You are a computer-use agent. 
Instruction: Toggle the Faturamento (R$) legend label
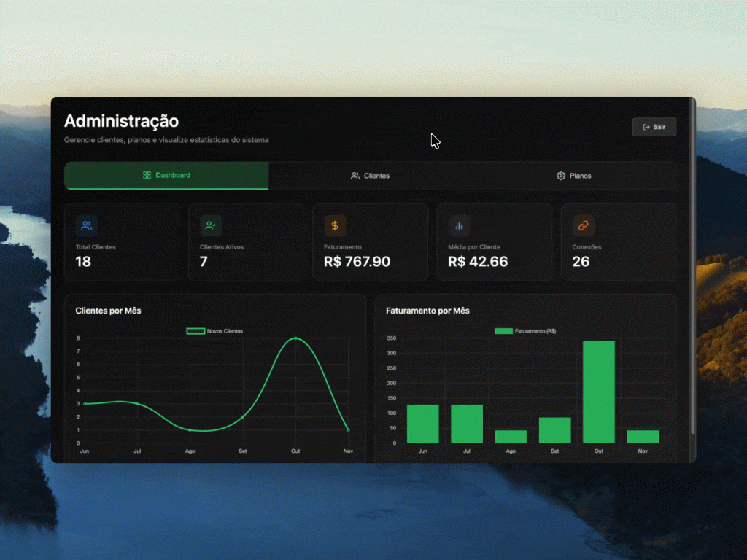tap(535, 331)
